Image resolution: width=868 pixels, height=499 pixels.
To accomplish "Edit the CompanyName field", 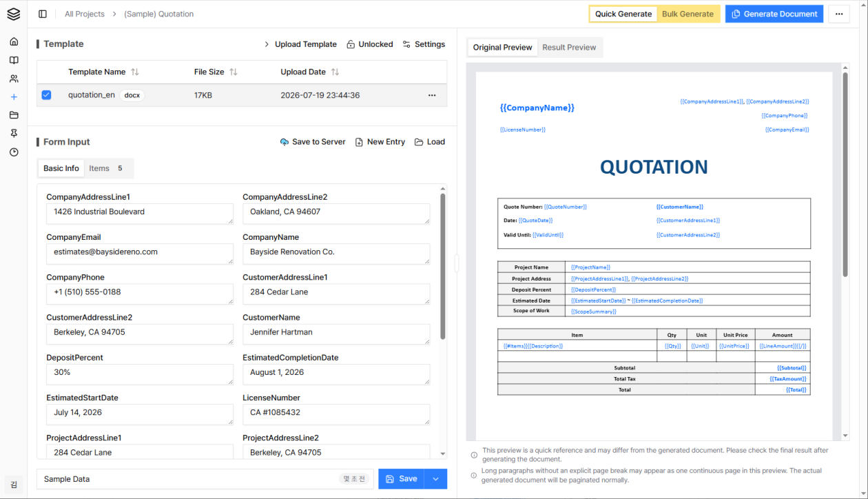I will pyautogui.click(x=336, y=254).
